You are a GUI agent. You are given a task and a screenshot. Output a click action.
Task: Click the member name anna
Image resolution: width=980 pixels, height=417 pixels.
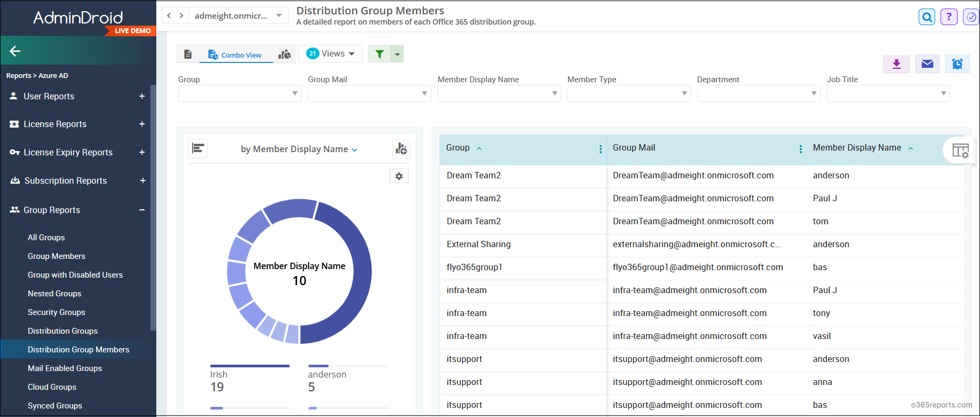[822, 382]
